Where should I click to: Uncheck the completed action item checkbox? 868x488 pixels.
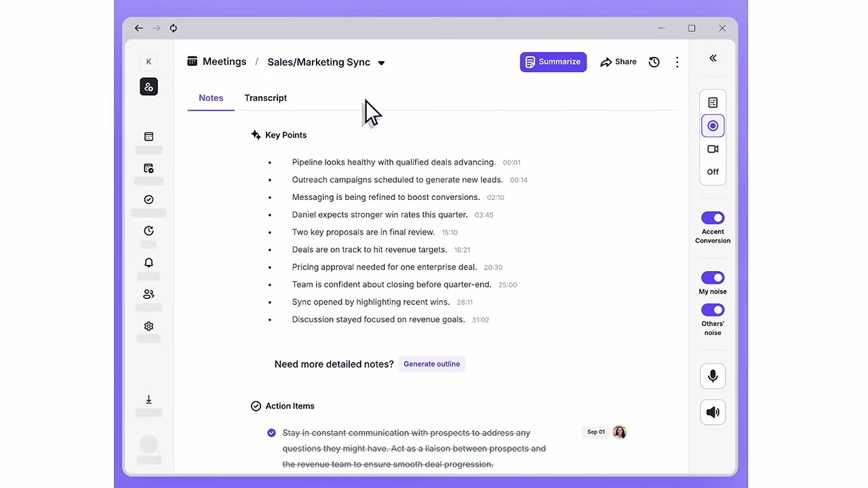coord(271,432)
